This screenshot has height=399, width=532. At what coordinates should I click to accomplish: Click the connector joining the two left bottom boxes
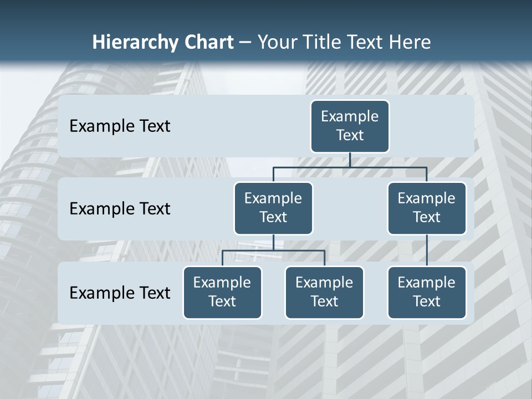point(273,250)
